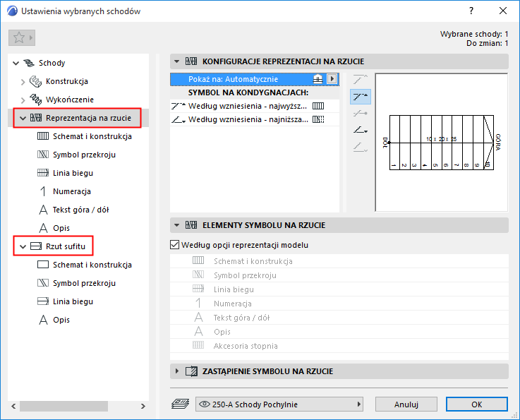Open Linia biegu under Rzut sufitu
This screenshot has width=520, height=420.
tap(73, 301)
